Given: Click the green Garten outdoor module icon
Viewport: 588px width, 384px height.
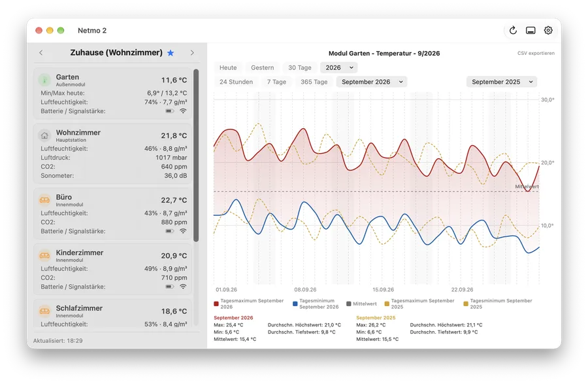Looking at the screenshot, I should click(44, 80).
